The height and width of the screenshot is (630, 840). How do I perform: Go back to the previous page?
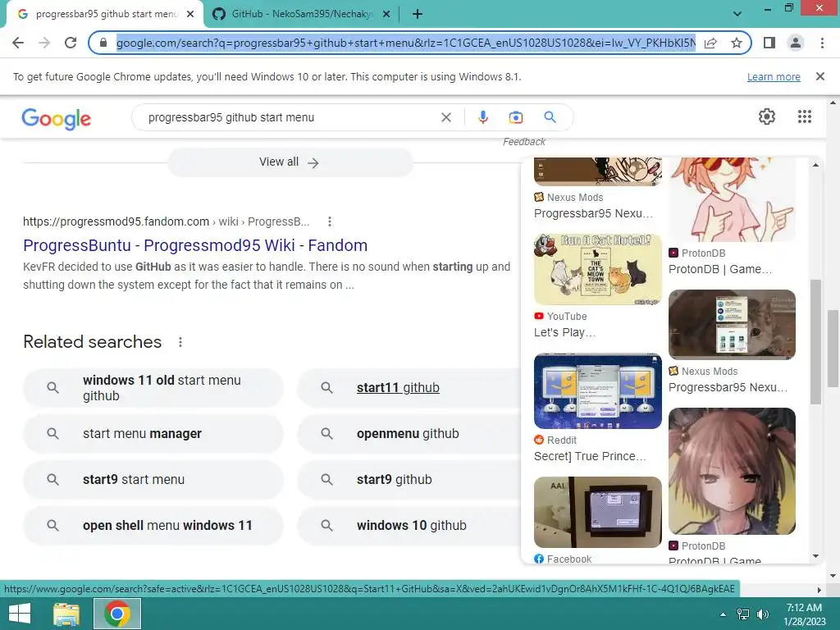point(18,43)
